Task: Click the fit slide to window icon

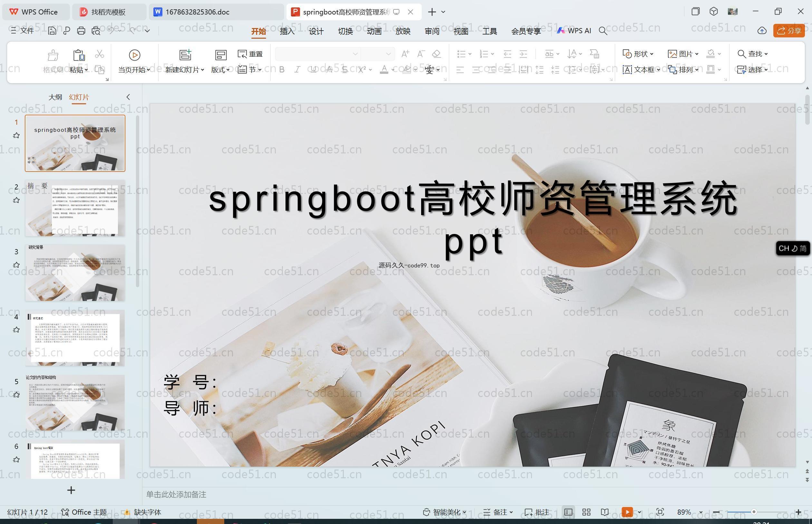Action: [x=660, y=512]
